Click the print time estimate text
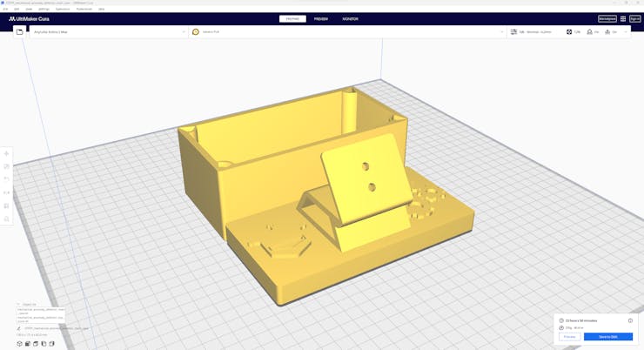This screenshot has height=350, width=644. [581, 320]
